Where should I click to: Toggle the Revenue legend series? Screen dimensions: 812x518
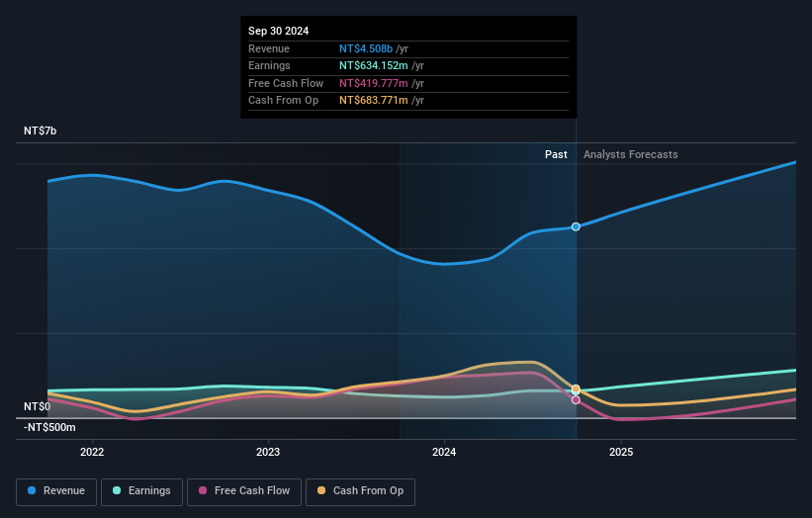[56, 491]
